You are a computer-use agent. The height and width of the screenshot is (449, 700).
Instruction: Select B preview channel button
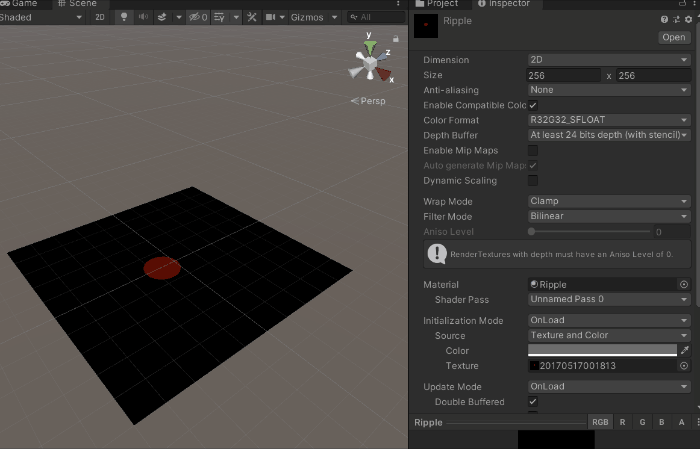click(662, 422)
